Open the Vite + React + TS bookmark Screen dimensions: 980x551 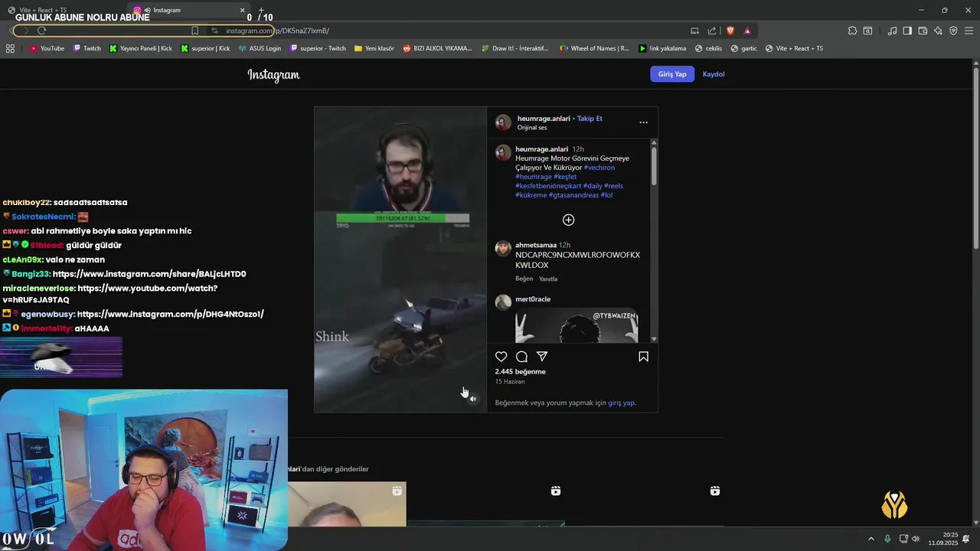click(794, 48)
